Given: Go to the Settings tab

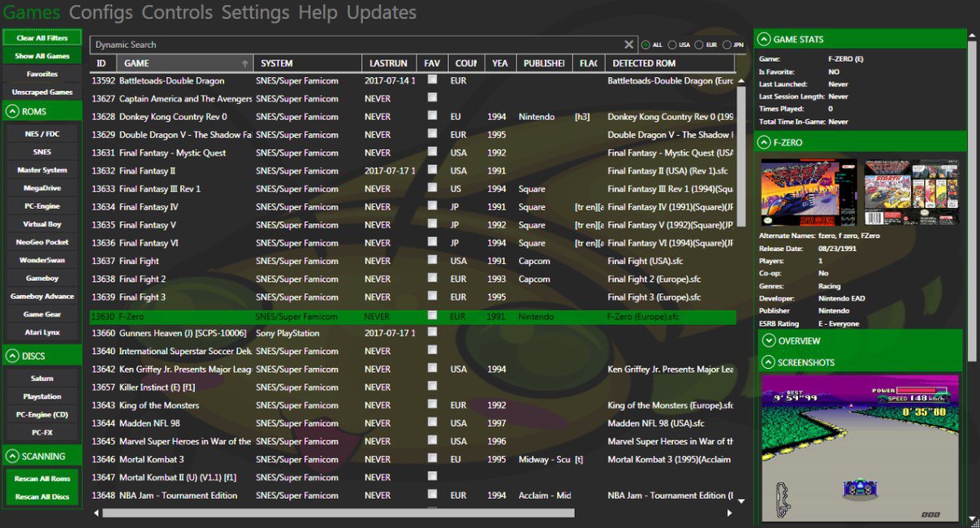Looking at the screenshot, I should tap(255, 13).
